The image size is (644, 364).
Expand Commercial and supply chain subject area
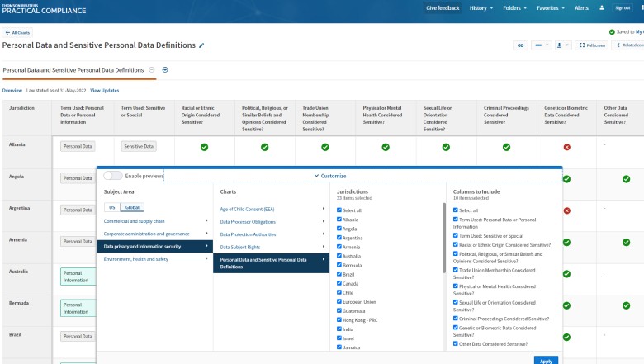[x=155, y=221]
